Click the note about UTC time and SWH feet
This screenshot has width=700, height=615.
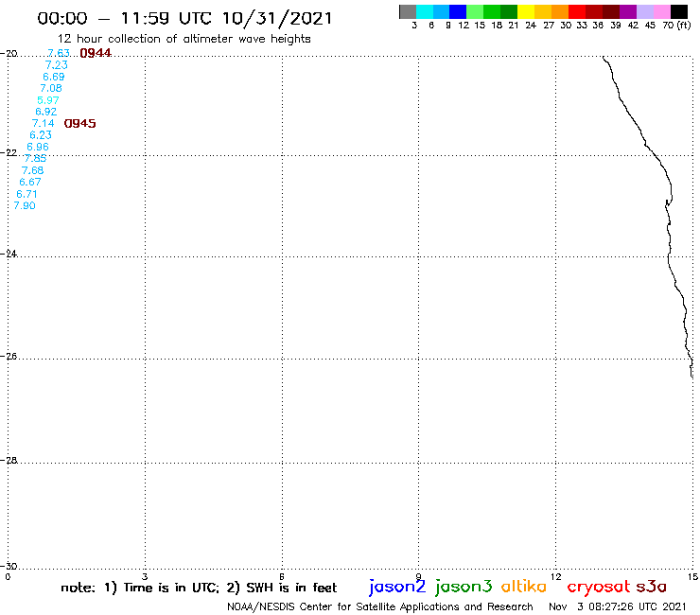click(199, 588)
